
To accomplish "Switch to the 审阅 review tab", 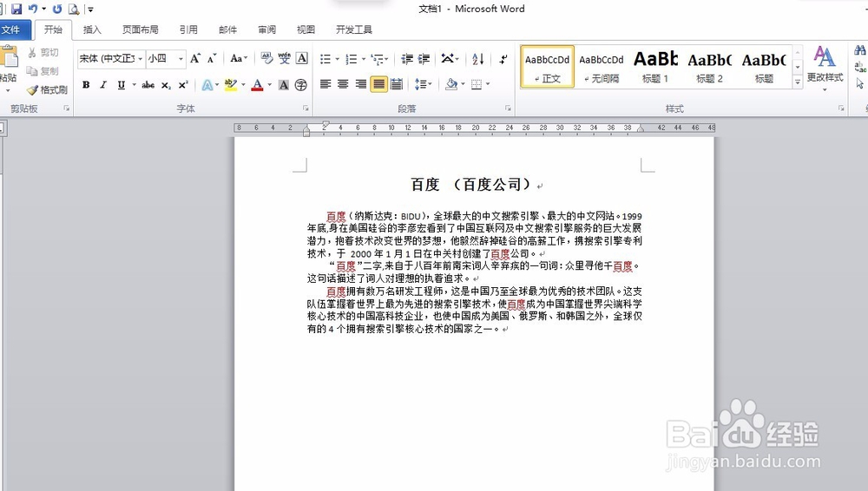I will click(x=266, y=29).
